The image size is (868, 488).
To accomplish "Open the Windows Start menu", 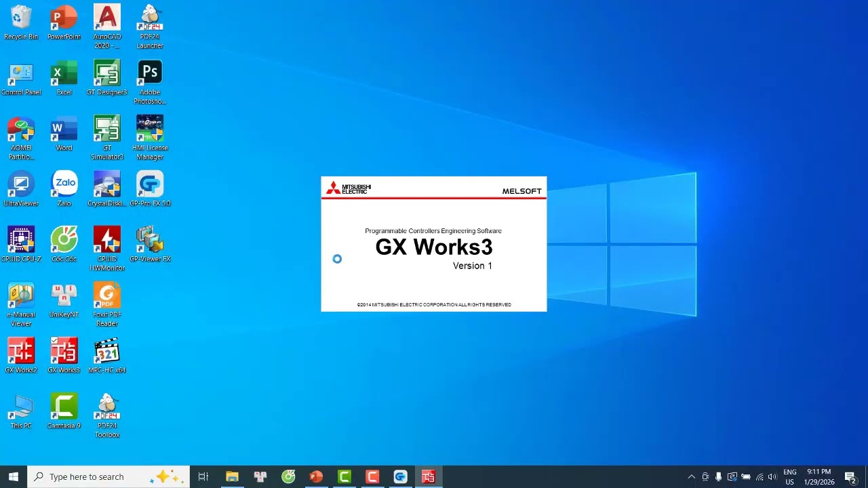I will [x=13, y=476].
